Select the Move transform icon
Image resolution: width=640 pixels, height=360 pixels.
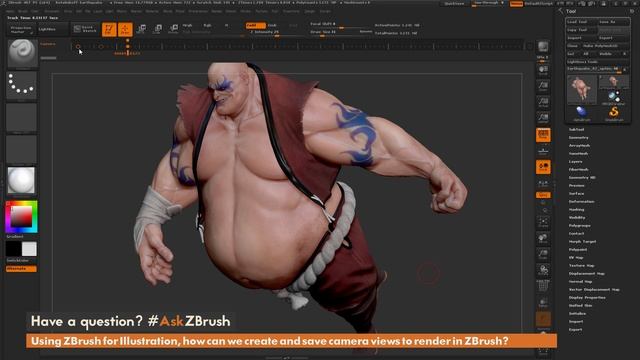pos(141,29)
